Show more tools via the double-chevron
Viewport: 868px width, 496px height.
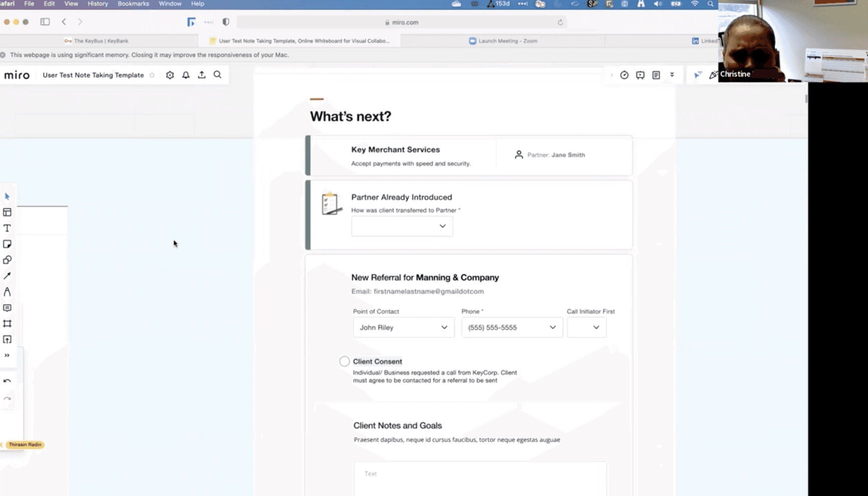tap(7, 355)
